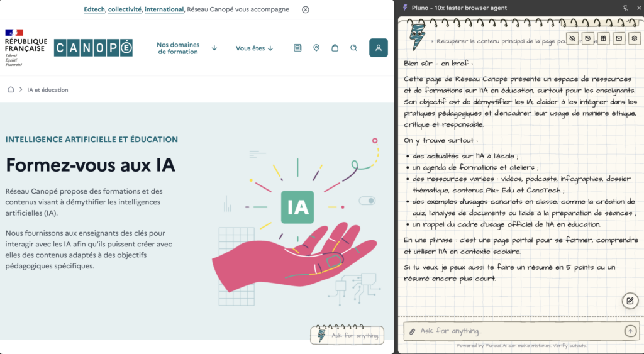Click the map pin location icon
This screenshot has height=354, width=644.
pyautogui.click(x=316, y=48)
